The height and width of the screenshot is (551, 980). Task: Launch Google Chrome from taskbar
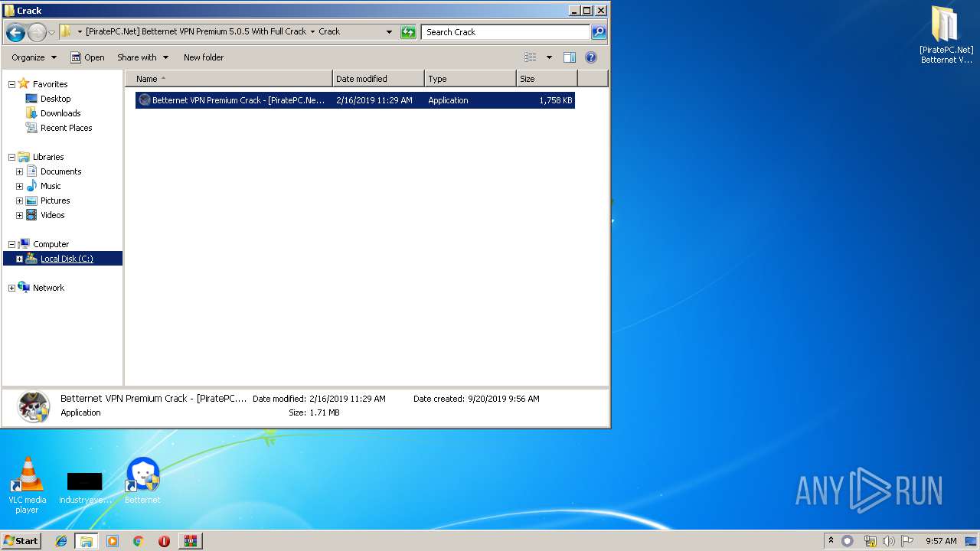[x=139, y=541]
